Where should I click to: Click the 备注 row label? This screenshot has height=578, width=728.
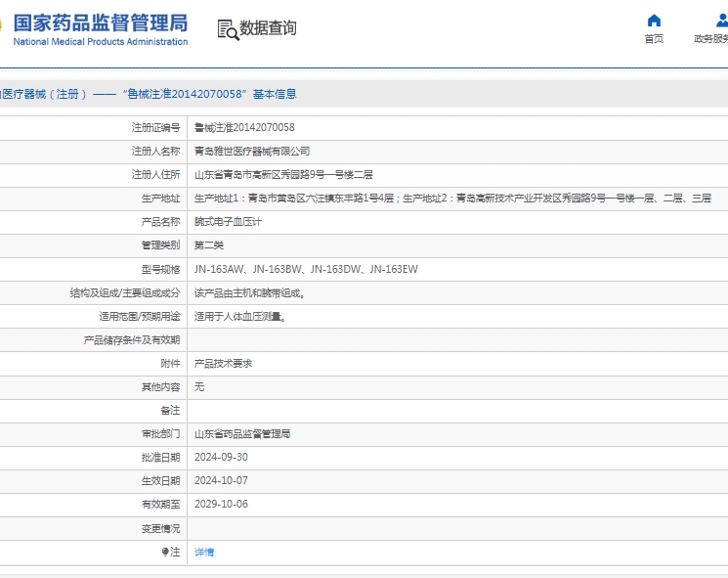(170, 410)
